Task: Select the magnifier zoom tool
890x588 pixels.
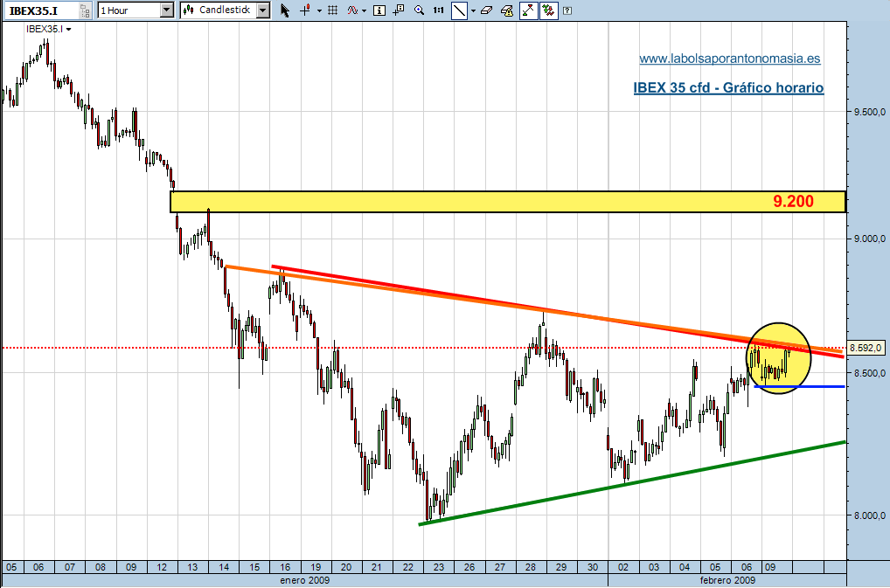Action: 418,10
